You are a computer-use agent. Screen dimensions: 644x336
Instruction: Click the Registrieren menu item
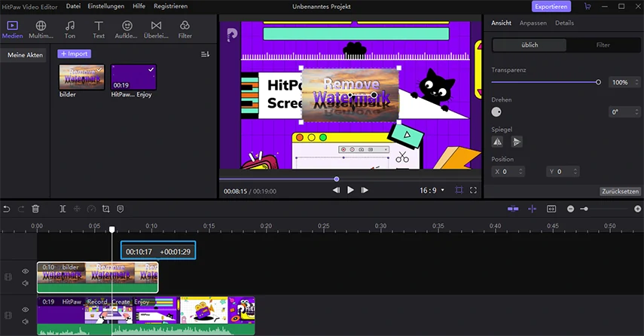[x=170, y=6]
